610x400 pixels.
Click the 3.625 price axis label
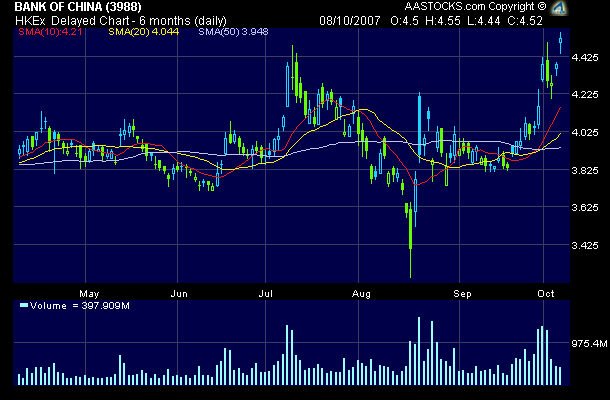tap(585, 207)
